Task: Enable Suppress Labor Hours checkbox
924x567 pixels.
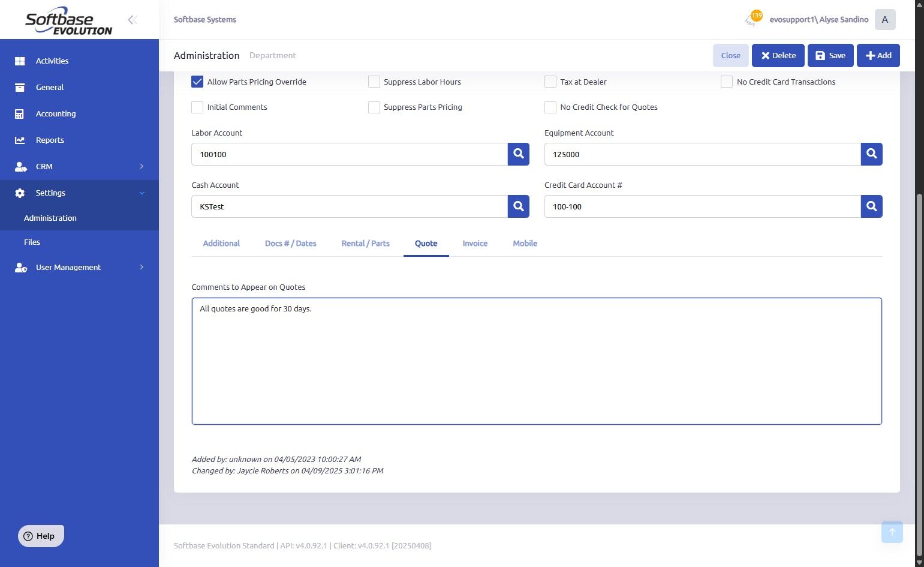Action: tap(374, 82)
